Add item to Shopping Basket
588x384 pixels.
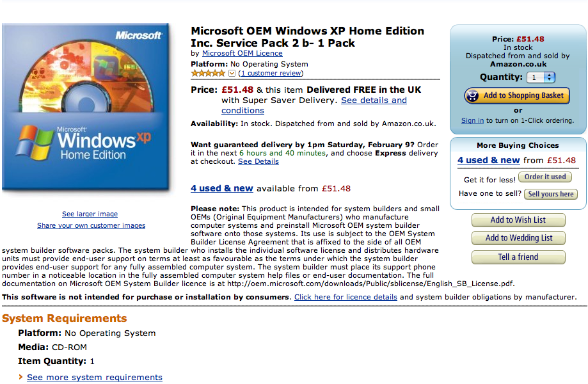517,95
